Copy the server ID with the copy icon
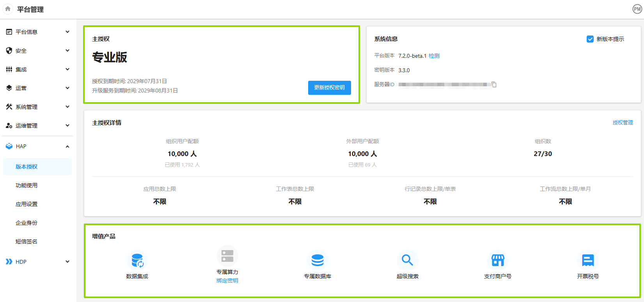The image size is (644, 302). click(x=494, y=85)
